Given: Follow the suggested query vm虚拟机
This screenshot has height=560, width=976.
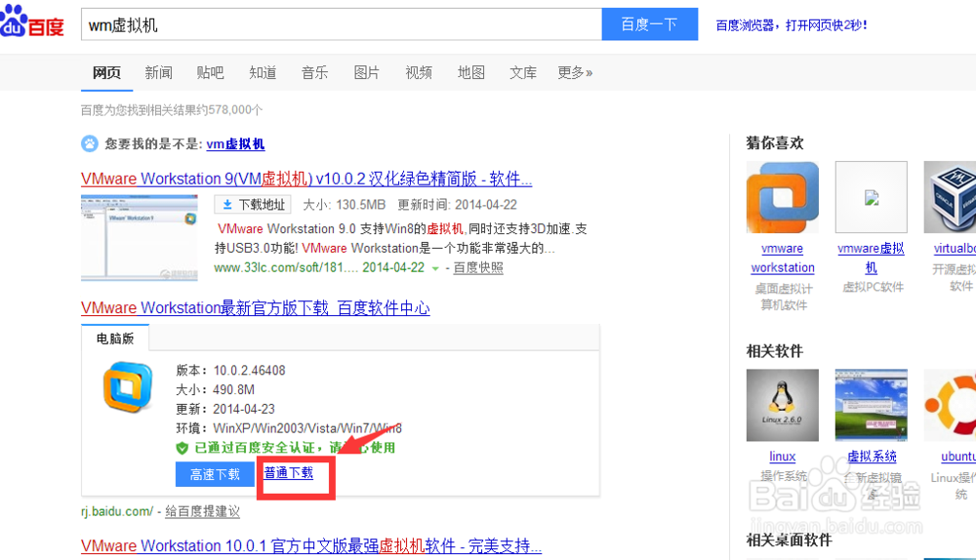Looking at the screenshot, I should [235, 144].
